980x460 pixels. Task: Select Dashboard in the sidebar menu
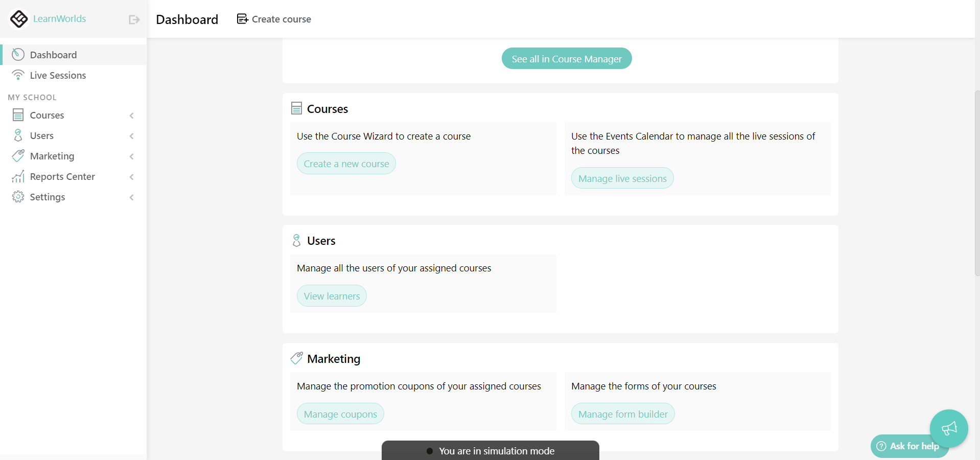point(53,54)
